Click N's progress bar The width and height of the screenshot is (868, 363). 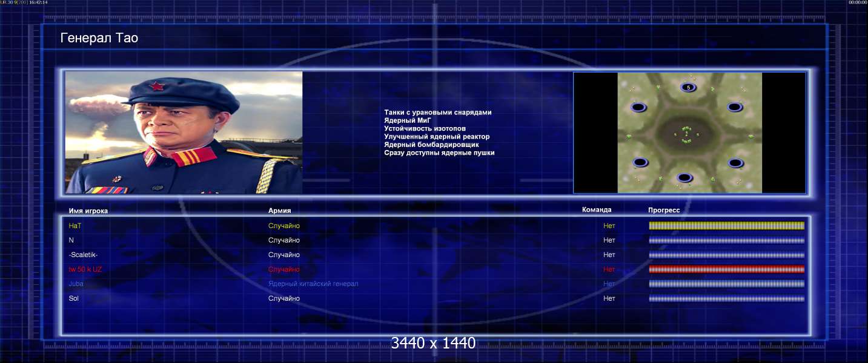coord(727,240)
